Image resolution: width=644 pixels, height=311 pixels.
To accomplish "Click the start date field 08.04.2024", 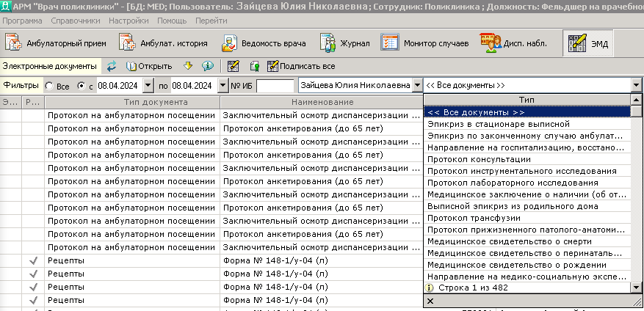I will click(120, 86).
